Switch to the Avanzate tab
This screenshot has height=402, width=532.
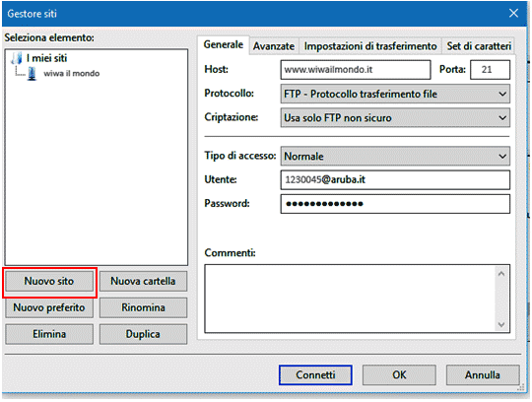[x=274, y=46]
